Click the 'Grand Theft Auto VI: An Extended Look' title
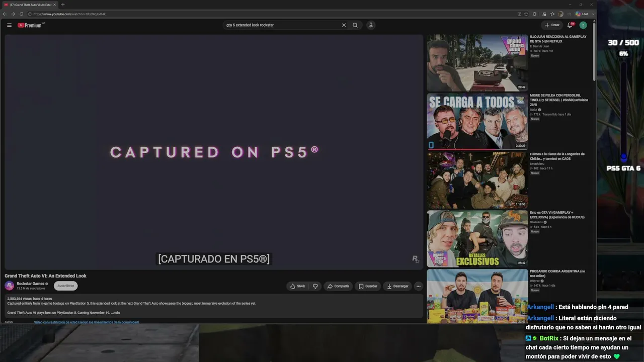This screenshot has width=644, height=362. click(46, 276)
